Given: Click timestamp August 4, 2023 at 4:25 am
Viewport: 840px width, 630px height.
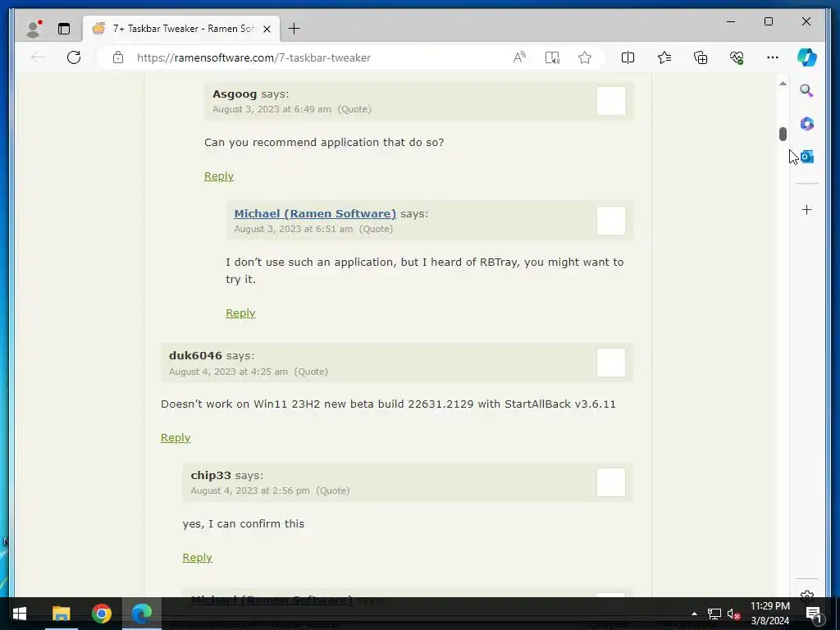Looking at the screenshot, I should click(228, 372).
